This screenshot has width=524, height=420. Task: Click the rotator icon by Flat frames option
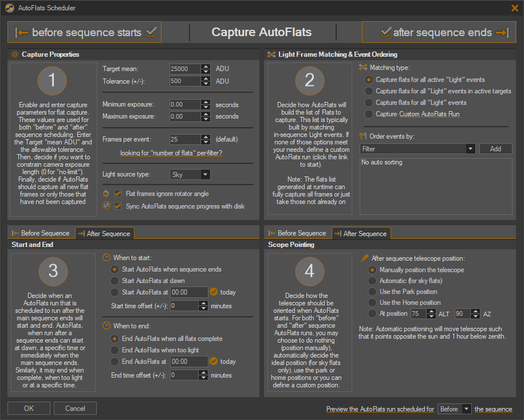107,194
